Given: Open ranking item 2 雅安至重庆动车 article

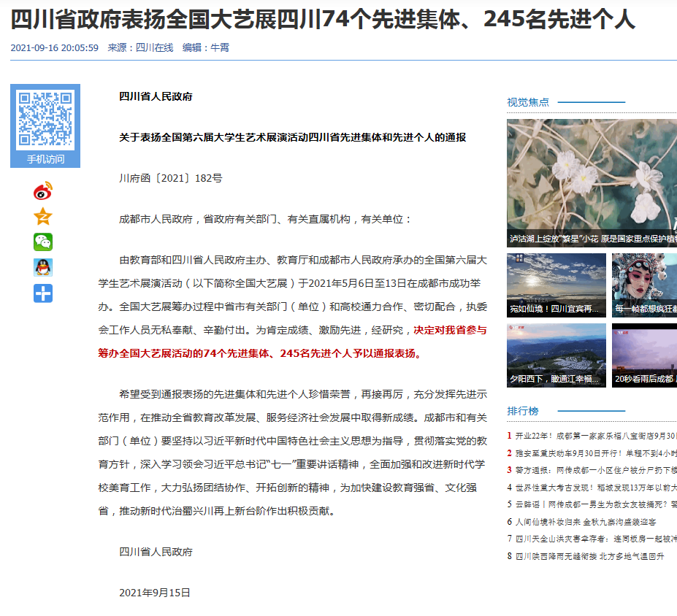Looking at the screenshot, I should [594, 453].
